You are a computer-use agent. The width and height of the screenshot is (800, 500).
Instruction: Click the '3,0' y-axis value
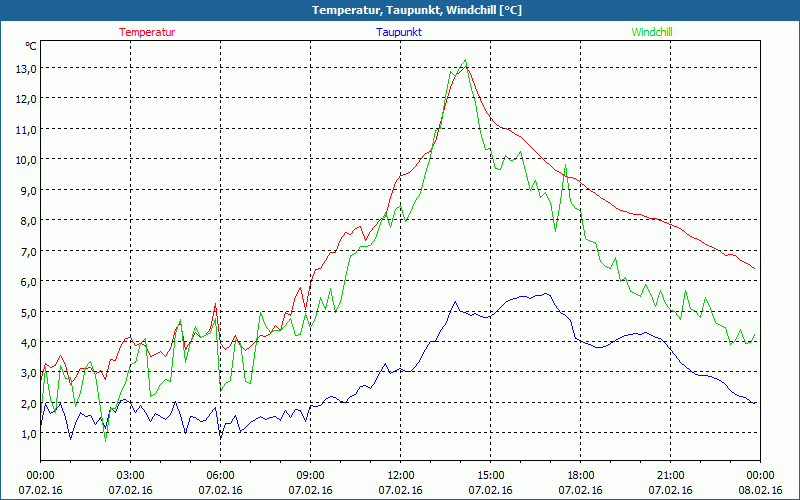tap(28, 373)
